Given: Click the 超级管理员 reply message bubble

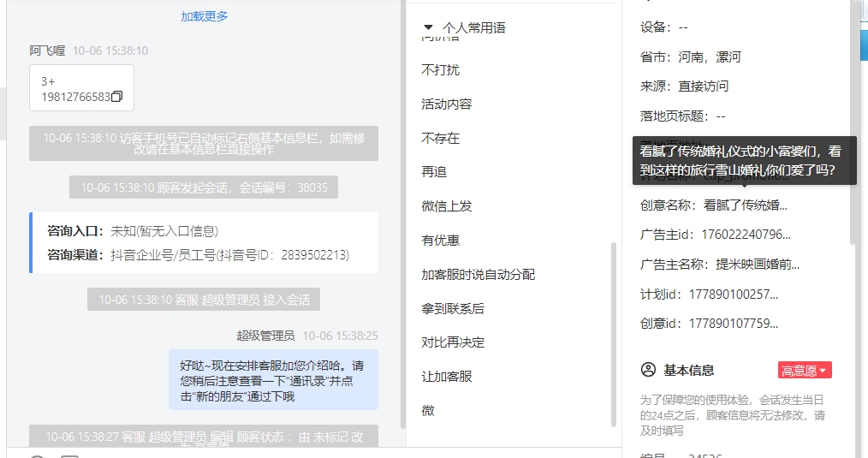Looking at the screenshot, I should pyautogui.click(x=273, y=380).
